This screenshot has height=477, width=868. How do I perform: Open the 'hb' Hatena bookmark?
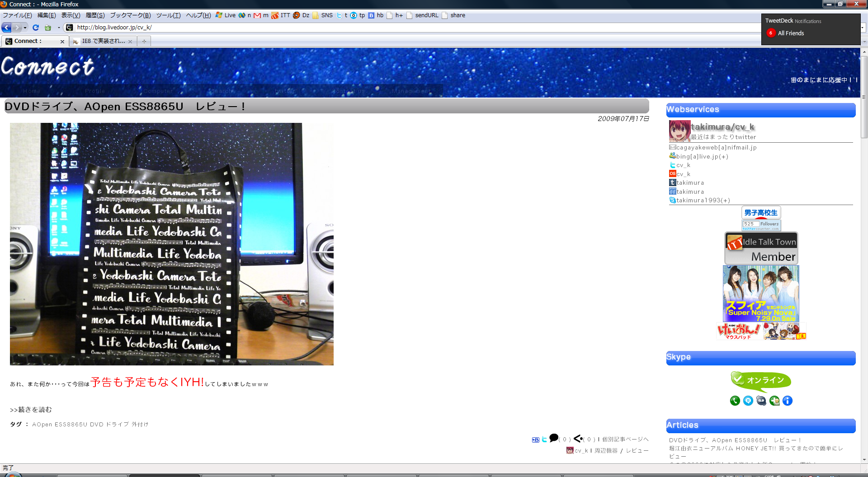(376, 15)
